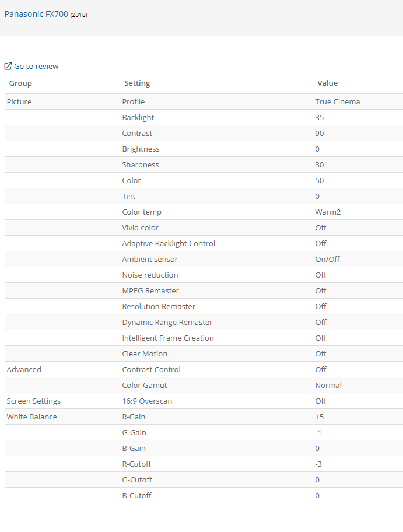Click the external link icon beside Go to review
Screen dimensions: 403x532
point(8,66)
